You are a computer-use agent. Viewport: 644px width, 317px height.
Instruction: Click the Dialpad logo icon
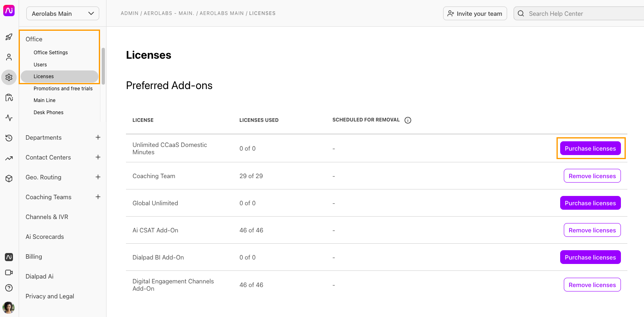point(9,11)
